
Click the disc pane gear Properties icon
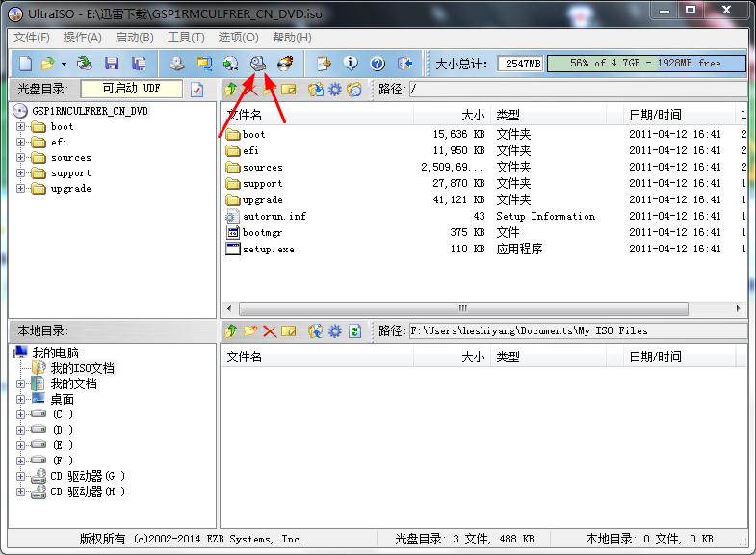coord(334,90)
